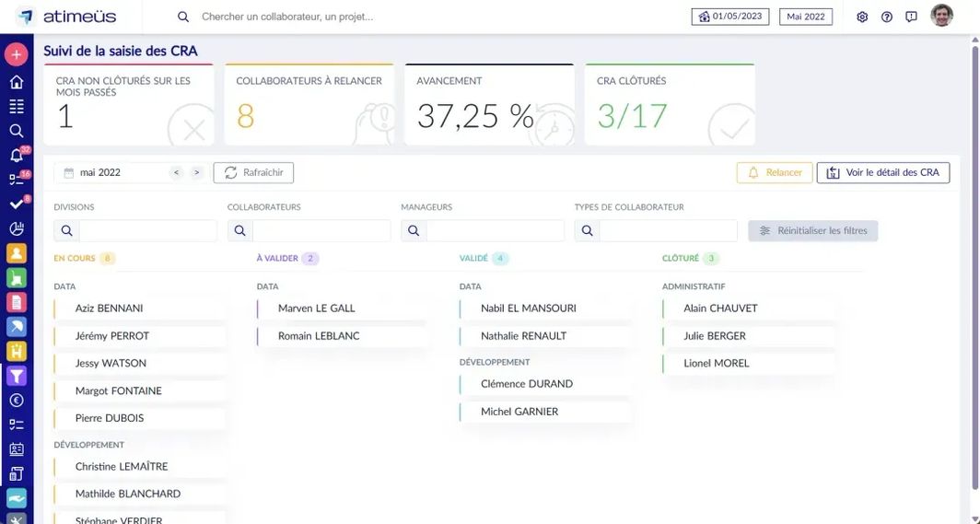Viewport: 980px width, 524px height.
Task: Open notifications bell in sidebar
Action: pyautogui.click(x=17, y=155)
